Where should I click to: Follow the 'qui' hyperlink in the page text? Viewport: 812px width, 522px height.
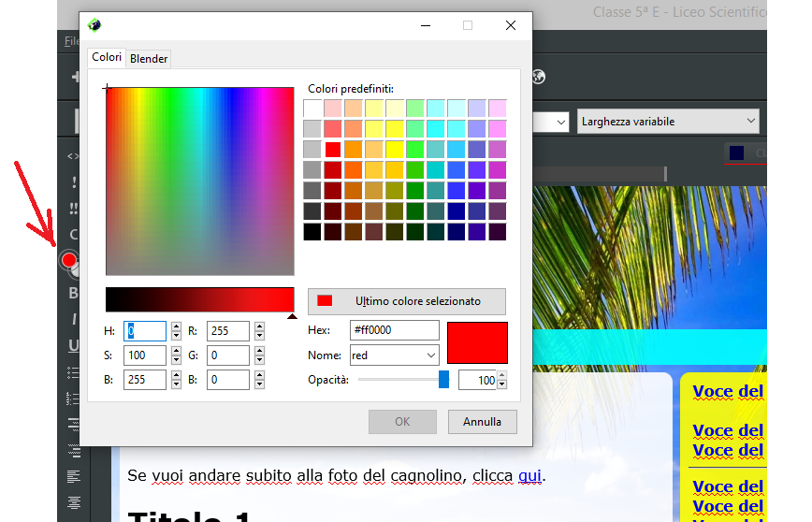529,476
